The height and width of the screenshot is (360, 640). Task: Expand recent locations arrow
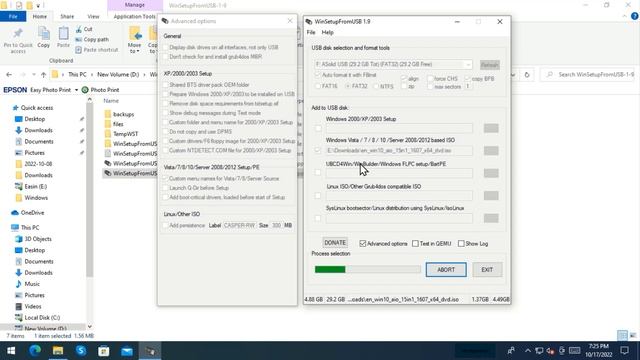(x=33, y=75)
